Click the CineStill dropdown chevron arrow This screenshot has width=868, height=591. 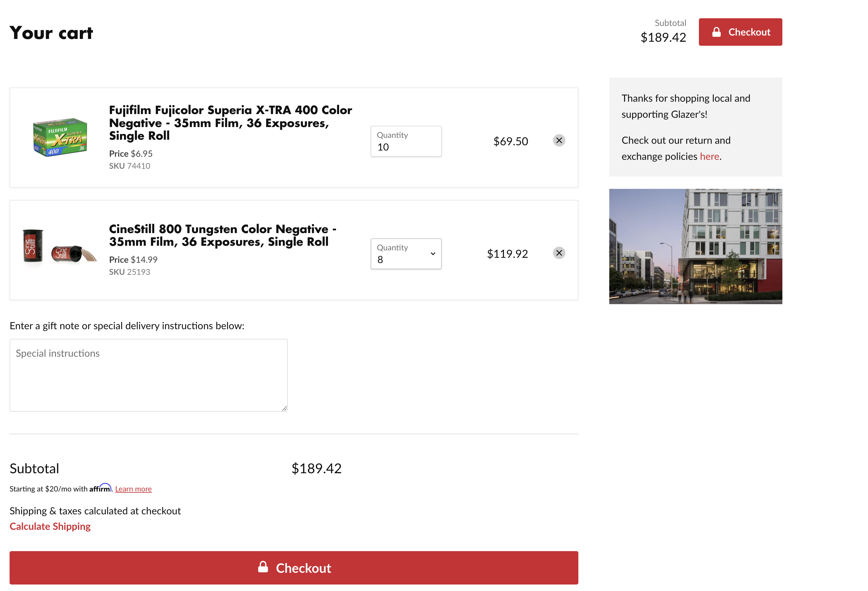[433, 254]
